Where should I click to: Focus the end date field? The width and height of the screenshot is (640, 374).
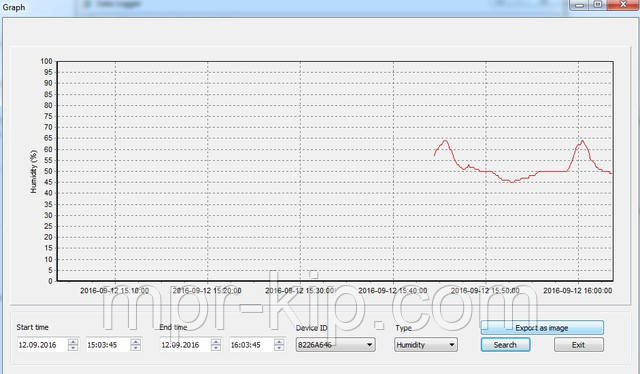(185, 345)
